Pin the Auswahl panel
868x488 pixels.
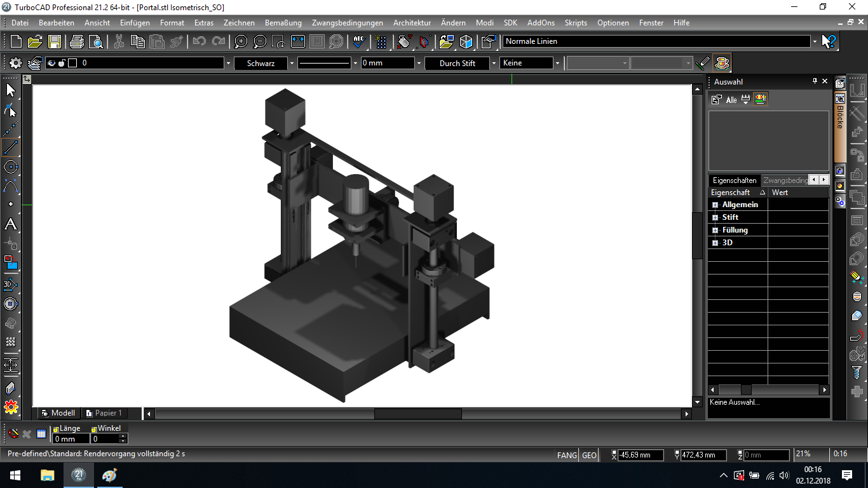pos(815,81)
